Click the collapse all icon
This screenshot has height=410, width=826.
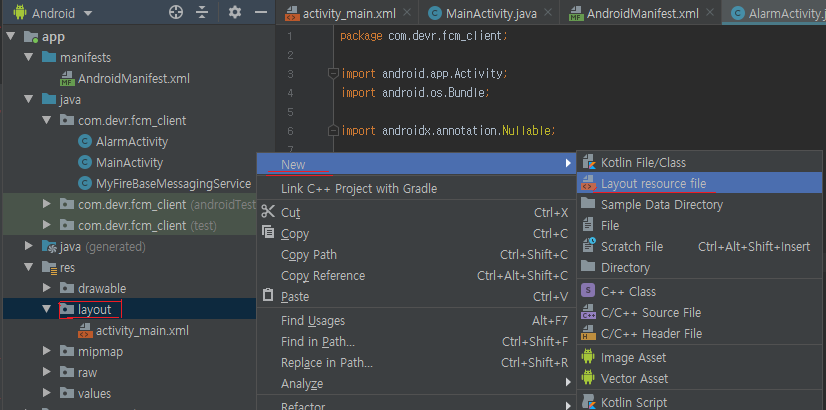pos(202,13)
